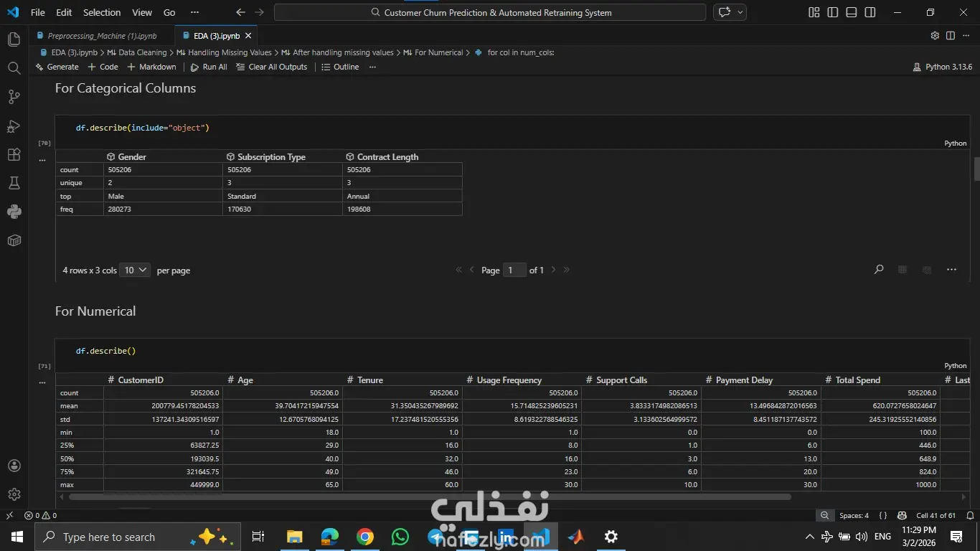The width and height of the screenshot is (980, 551).
Task: Open the Copilot chat icon in the title bar
Action: (725, 12)
